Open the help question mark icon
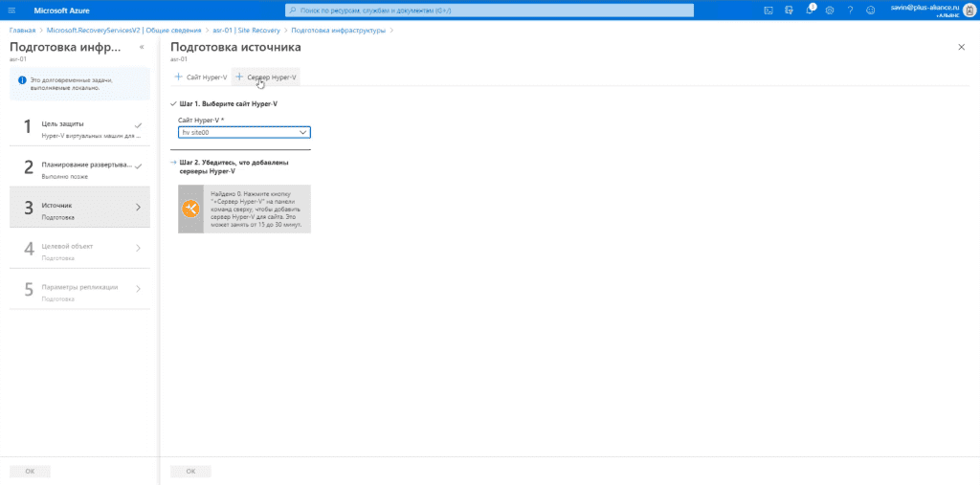 click(x=850, y=11)
